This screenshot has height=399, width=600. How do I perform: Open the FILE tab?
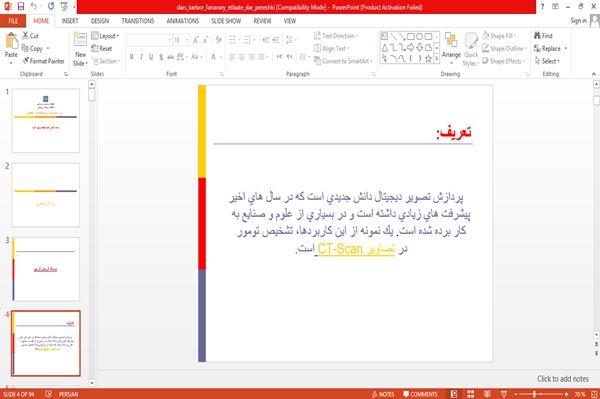point(13,21)
